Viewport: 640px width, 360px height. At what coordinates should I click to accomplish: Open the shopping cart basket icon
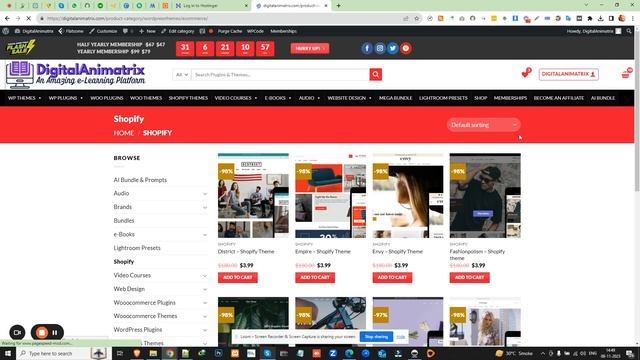coord(626,74)
